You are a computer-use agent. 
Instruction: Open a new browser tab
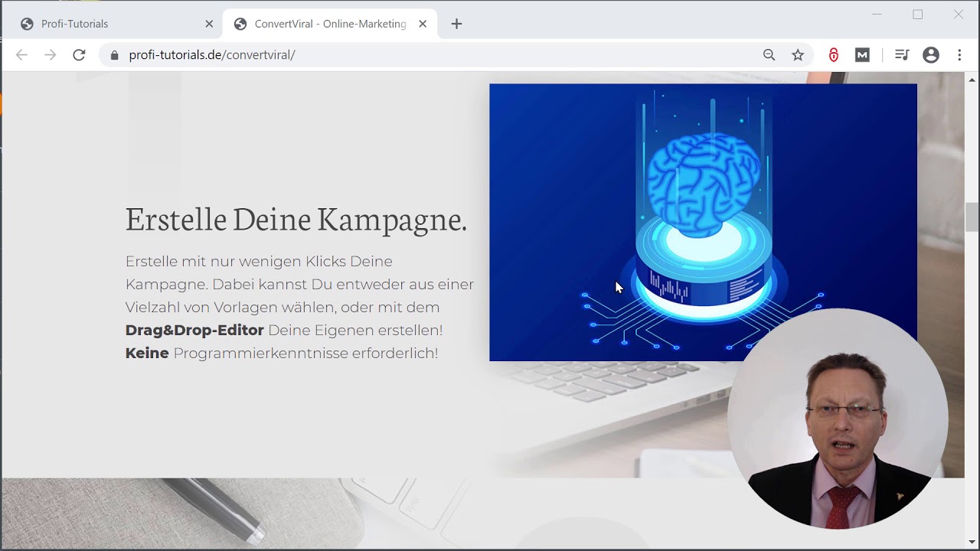point(456,24)
